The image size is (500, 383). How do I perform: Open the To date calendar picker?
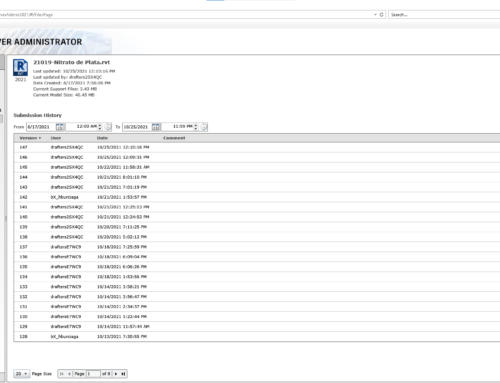coord(156,127)
